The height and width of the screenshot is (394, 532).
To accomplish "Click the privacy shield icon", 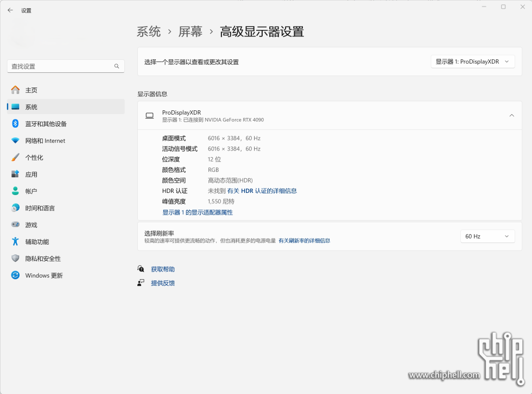I will click(x=15, y=259).
